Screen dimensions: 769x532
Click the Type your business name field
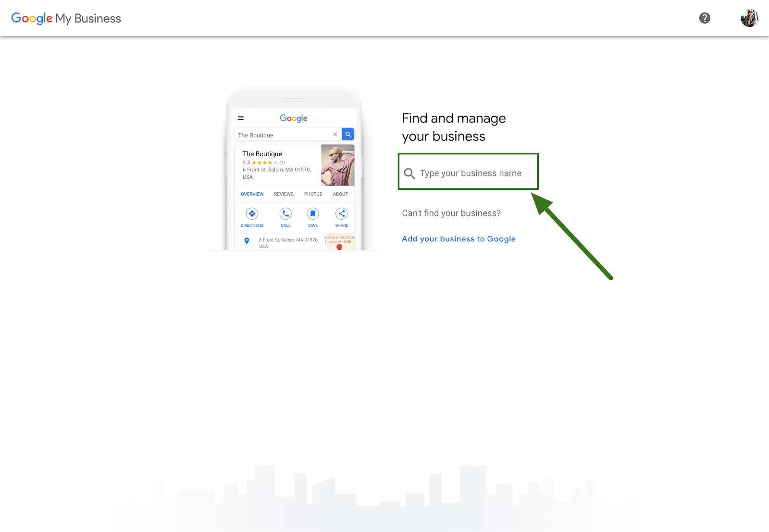[478, 173]
